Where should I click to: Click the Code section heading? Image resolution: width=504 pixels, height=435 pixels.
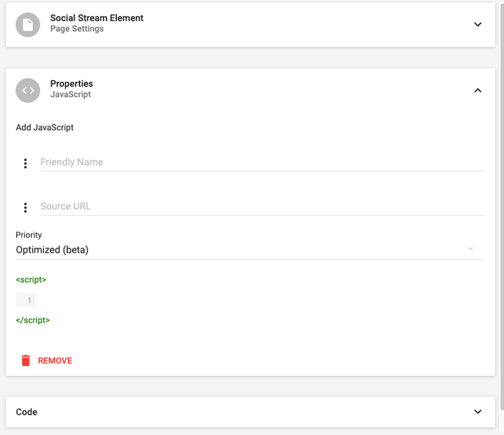pyautogui.click(x=27, y=412)
